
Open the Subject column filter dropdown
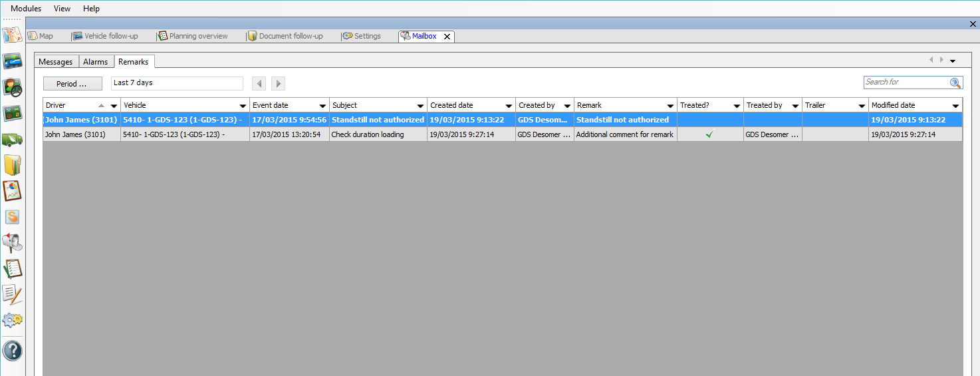420,106
